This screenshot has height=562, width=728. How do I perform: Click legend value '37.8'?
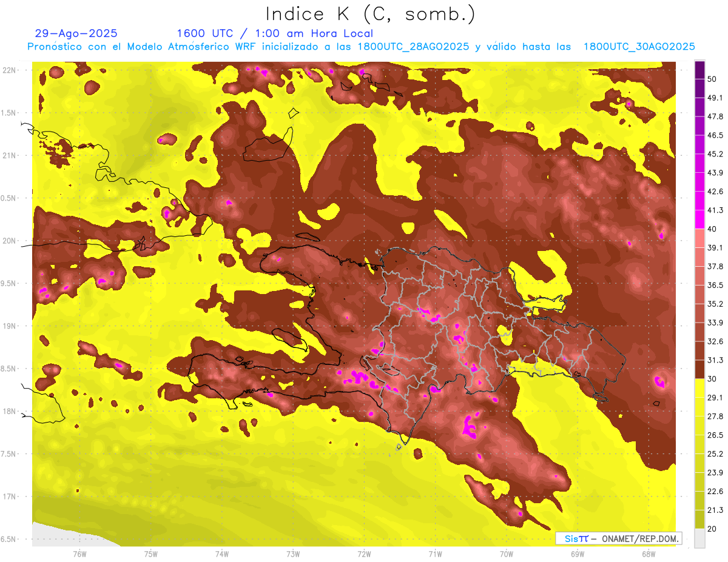tap(715, 266)
